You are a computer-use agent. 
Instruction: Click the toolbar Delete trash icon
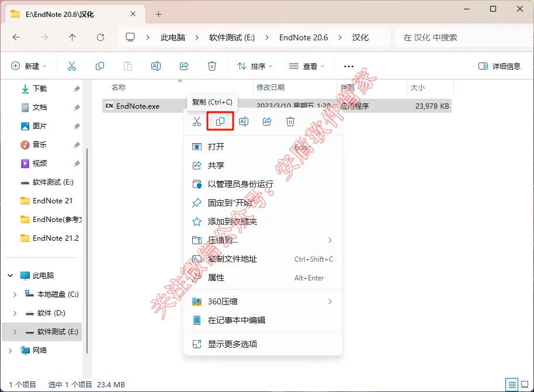(x=212, y=66)
